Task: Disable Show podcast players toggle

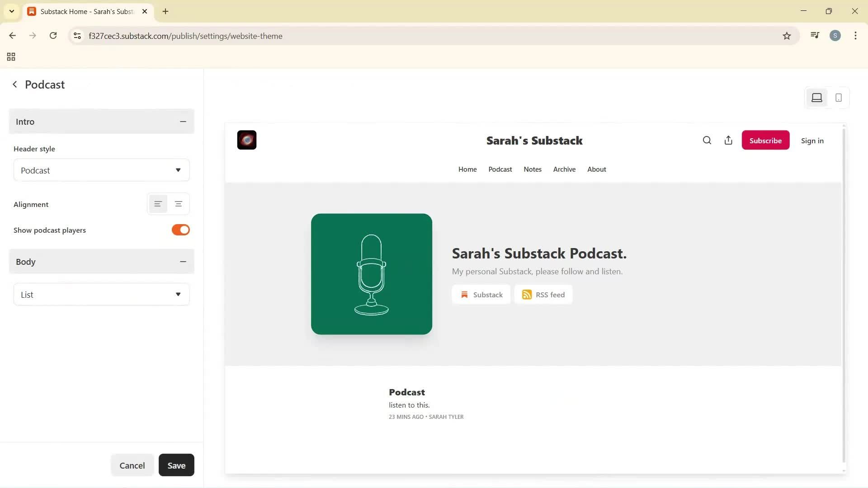Action: pyautogui.click(x=180, y=230)
